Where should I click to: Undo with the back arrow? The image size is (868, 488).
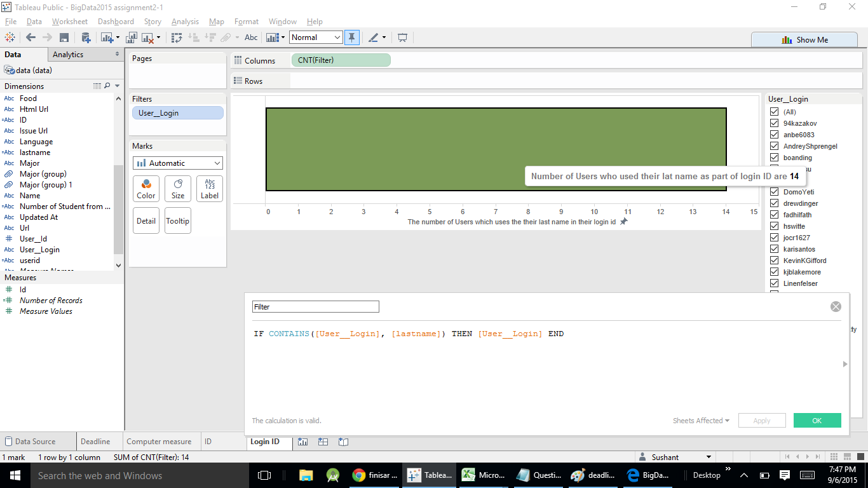pos(31,37)
